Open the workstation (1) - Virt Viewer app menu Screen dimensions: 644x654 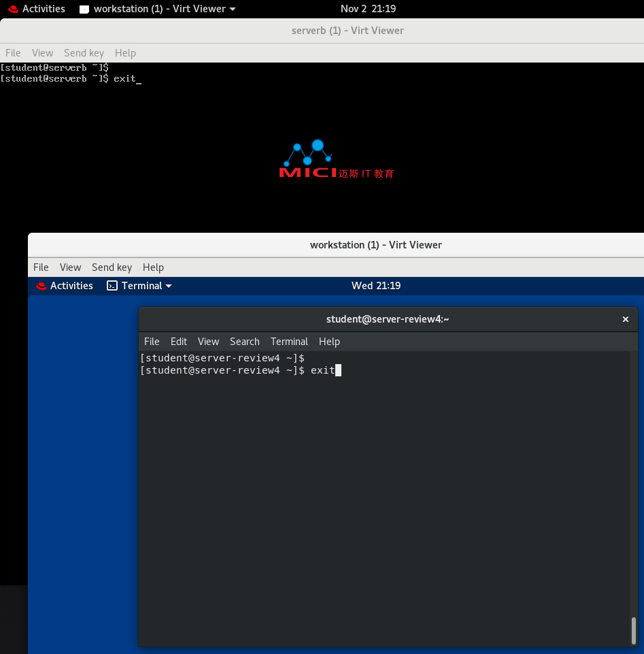click(x=159, y=9)
